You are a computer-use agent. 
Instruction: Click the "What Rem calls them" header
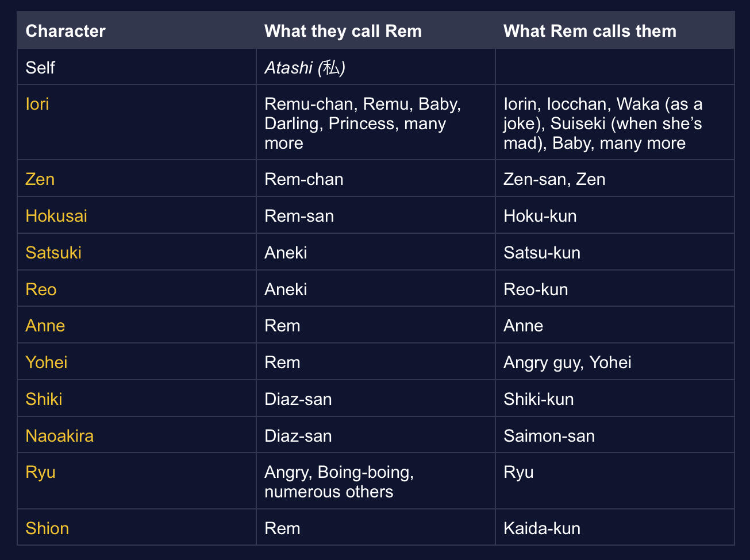[590, 31]
